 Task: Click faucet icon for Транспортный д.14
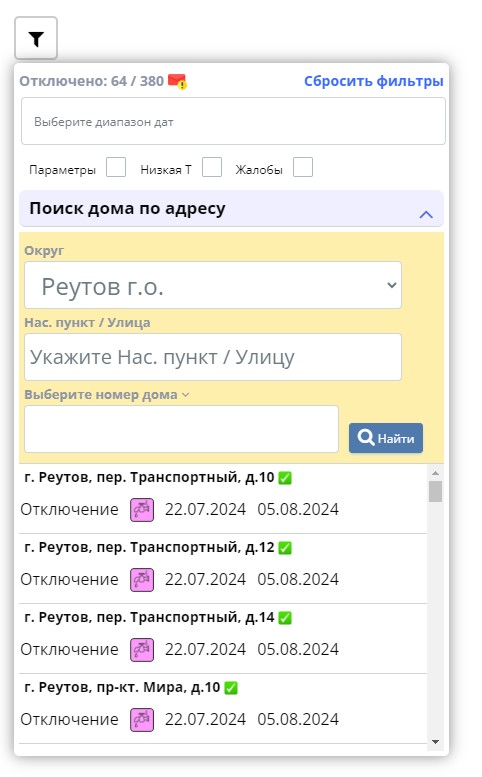pyautogui.click(x=142, y=650)
